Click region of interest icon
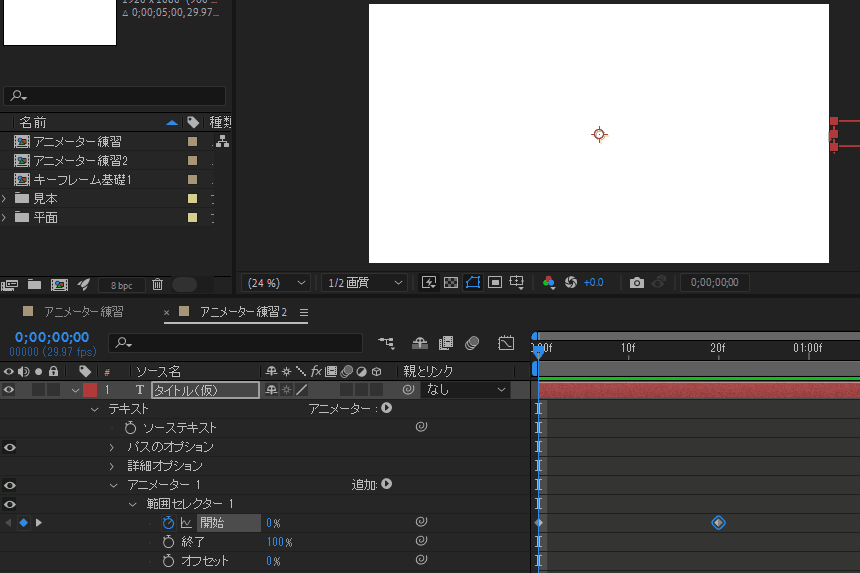The height and width of the screenshot is (573, 860). coord(495,282)
